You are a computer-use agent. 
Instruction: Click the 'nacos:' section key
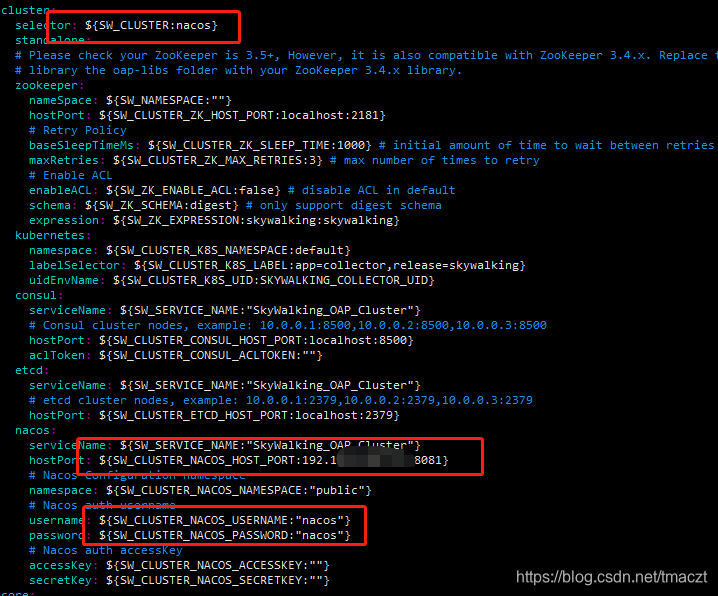(36, 430)
